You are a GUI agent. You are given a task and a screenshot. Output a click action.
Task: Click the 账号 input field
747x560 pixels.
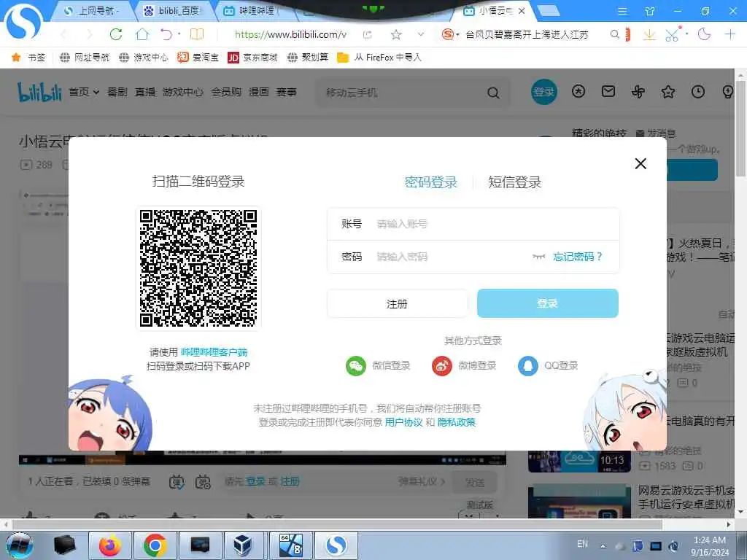pyautogui.click(x=473, y=224)
